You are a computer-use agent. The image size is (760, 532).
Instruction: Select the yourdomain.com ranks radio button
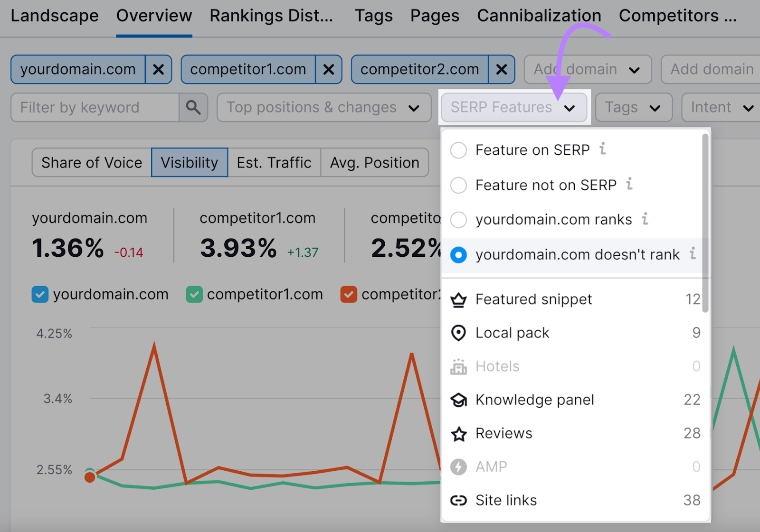(458, 220)
